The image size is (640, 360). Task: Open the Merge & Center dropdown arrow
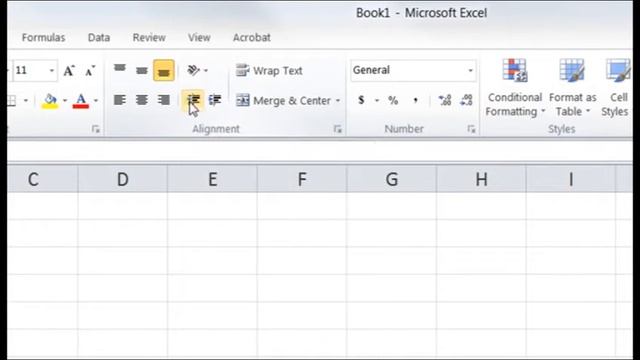pos(338,100)
